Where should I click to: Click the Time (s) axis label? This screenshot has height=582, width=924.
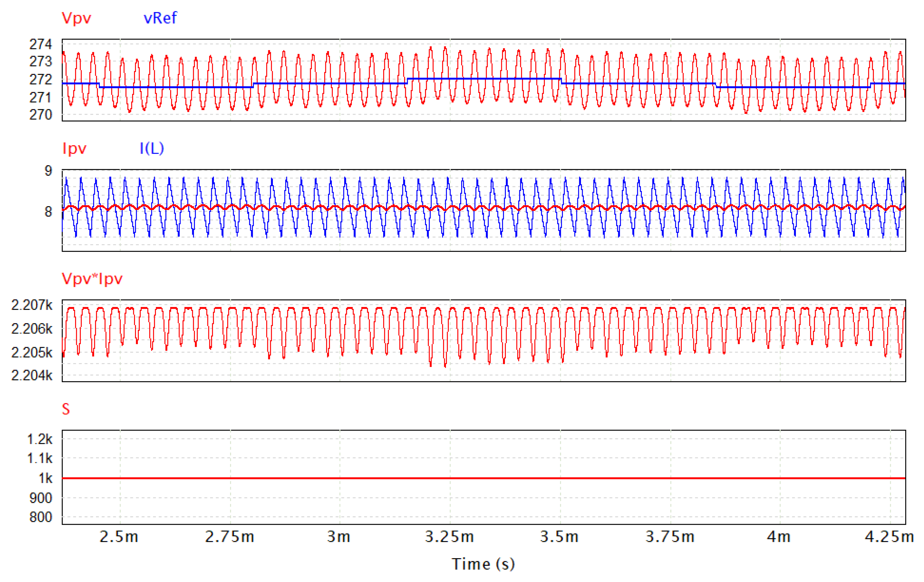(483, 564)
